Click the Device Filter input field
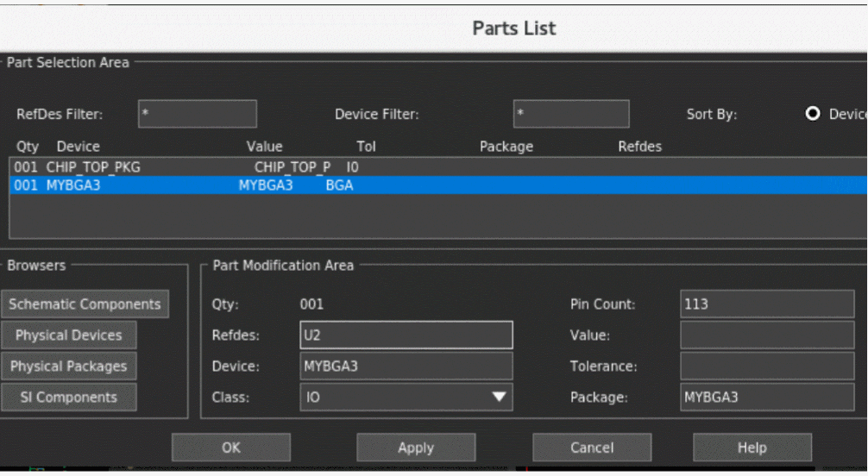 [570, 114]
